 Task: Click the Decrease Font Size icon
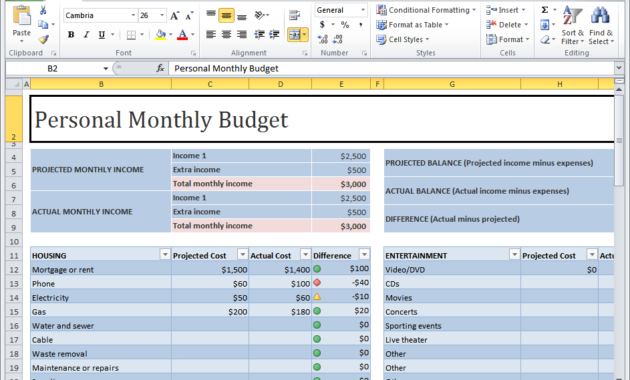pos(189,16)
